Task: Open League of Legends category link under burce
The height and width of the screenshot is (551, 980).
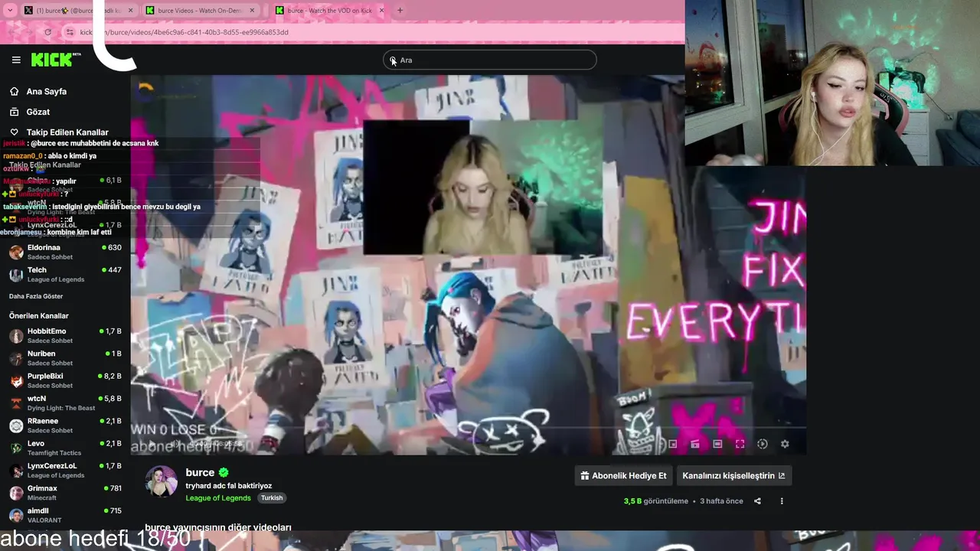Action: [x=218, y=498]
